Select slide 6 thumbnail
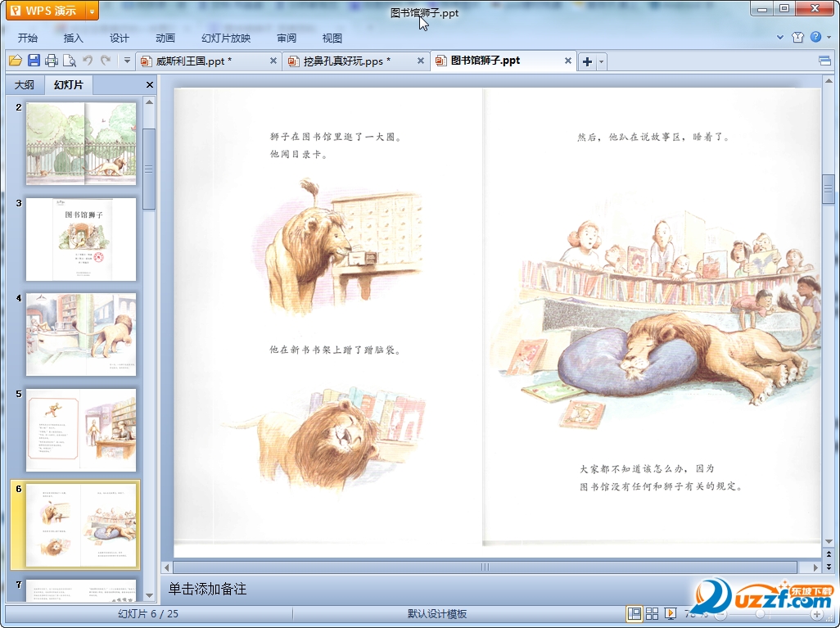The width and height of the screenshot is (840, 628). (81, 525)
